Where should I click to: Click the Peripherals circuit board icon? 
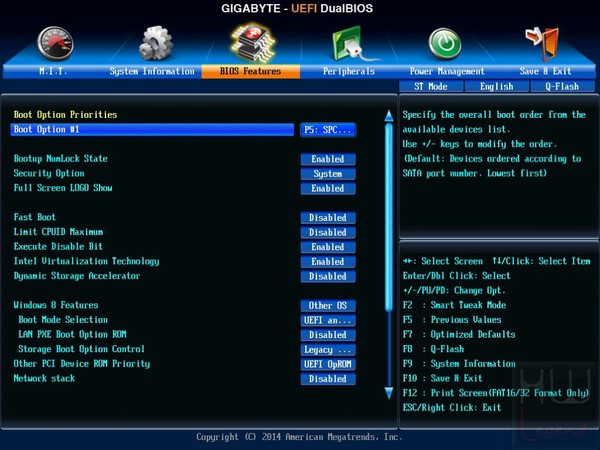(x=353, y=43)
